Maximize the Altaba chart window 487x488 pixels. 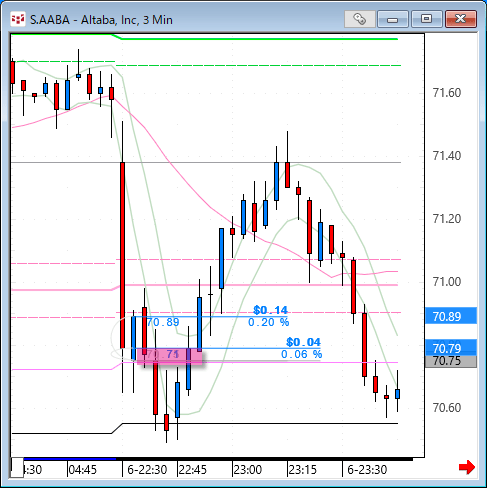(426, 19)
